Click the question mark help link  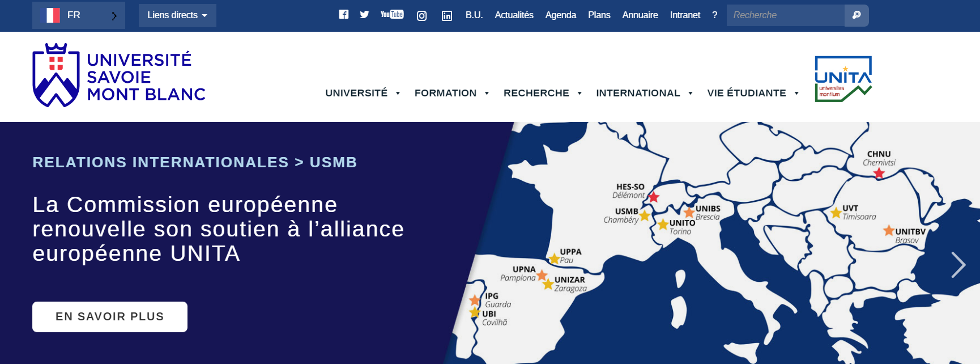point(715,15)
